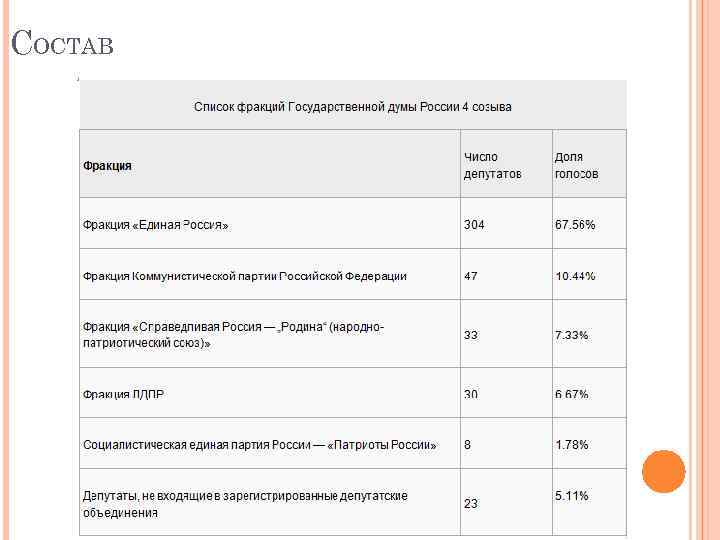Select the «Справедливая Россия» faction name
Image resolution: width=720 pixels, height=540 pixels.
pyautogui.click(x=233, y=335)
